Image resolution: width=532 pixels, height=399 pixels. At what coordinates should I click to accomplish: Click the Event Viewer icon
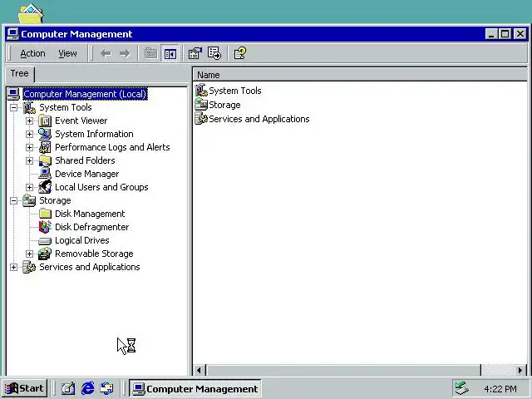45,121
